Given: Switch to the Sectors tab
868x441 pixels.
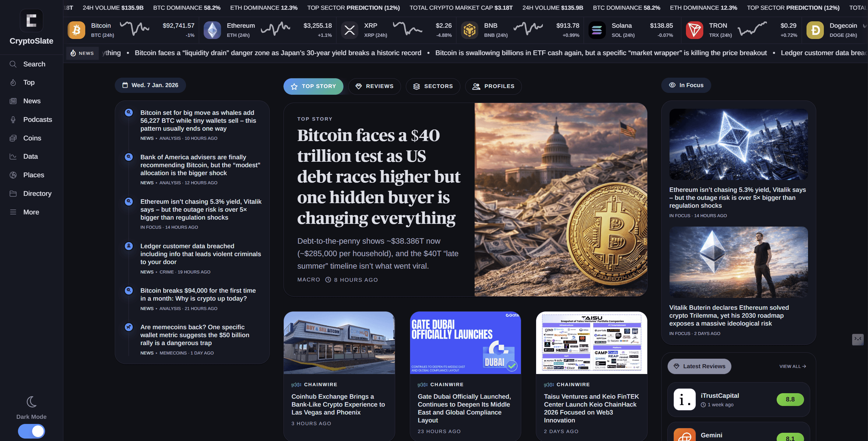Looking at the screenshot, I should [x=433, y=86].
